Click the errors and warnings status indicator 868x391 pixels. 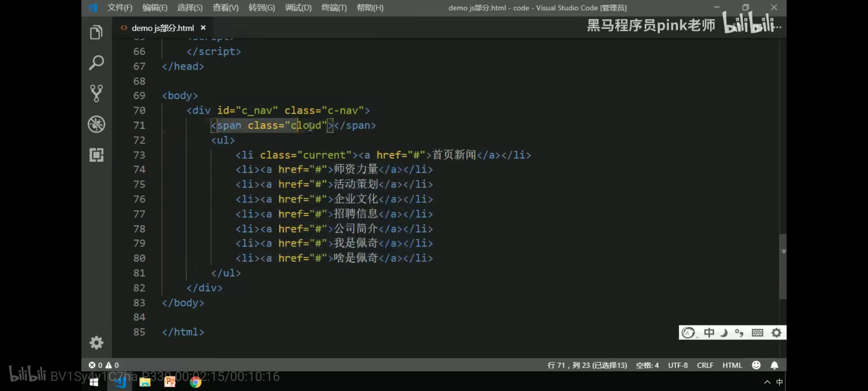pyautogui.click(x=104, y=365)
